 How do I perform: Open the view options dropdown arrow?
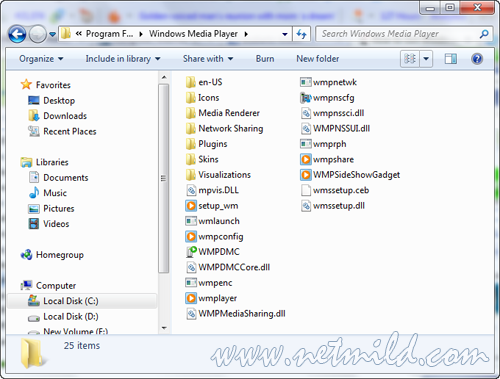426,59
